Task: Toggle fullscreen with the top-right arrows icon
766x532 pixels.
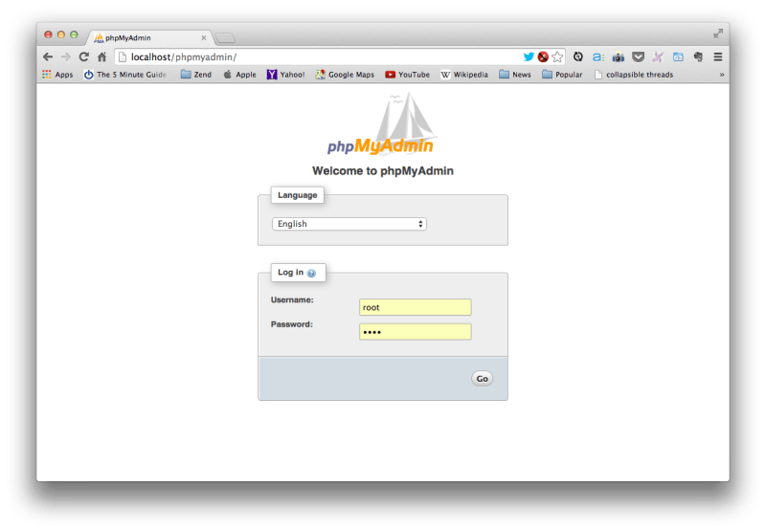Action: 717,33
